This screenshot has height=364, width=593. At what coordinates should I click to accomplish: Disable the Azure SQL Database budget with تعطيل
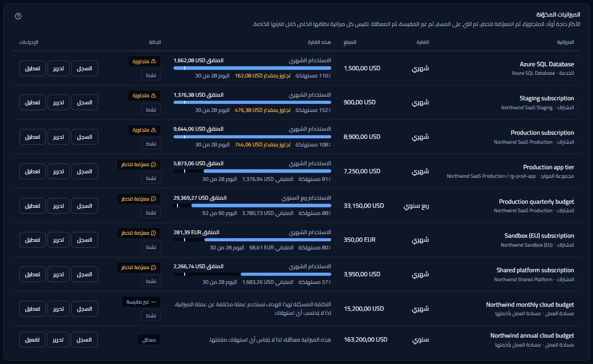click(32, 68)
